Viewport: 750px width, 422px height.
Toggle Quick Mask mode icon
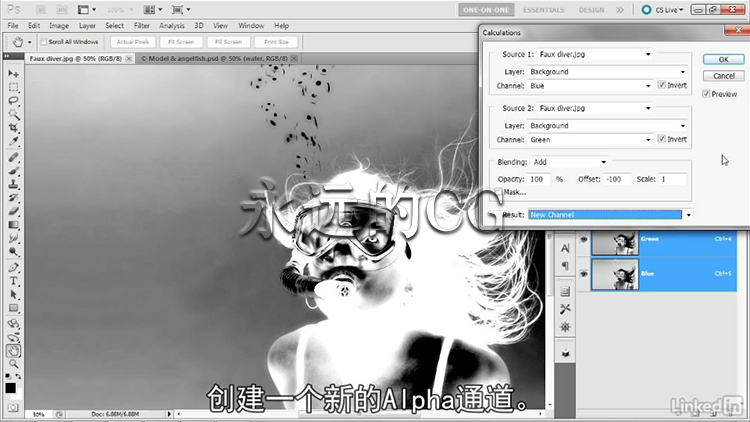coord(13,408)
